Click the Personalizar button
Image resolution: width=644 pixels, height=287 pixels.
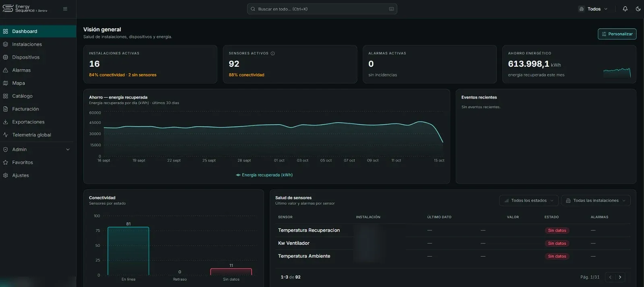617,34
